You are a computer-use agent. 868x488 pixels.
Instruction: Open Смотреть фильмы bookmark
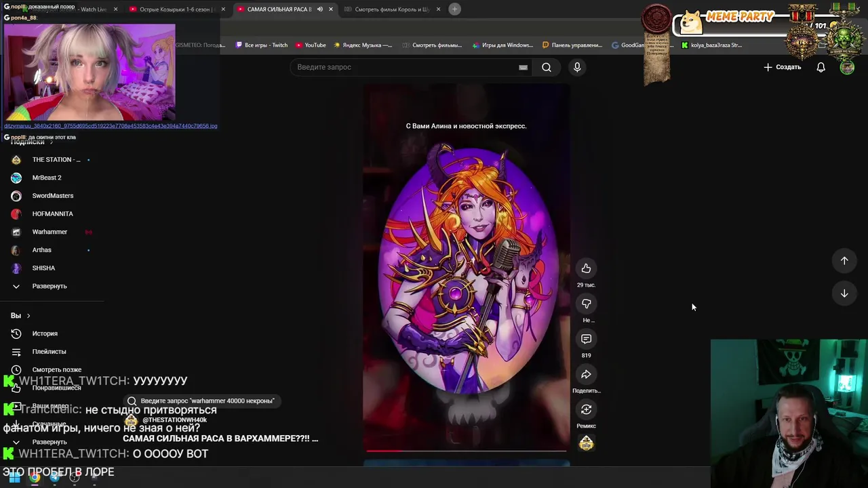431,45
